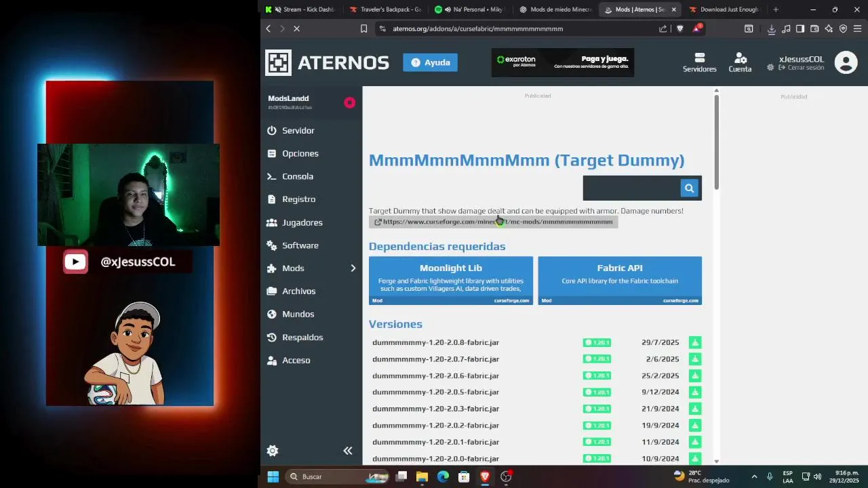This screenshot has height=488, width=868.
Task: Switch to Mods de miedo Minecraft tab
Action: coord(556,9)
